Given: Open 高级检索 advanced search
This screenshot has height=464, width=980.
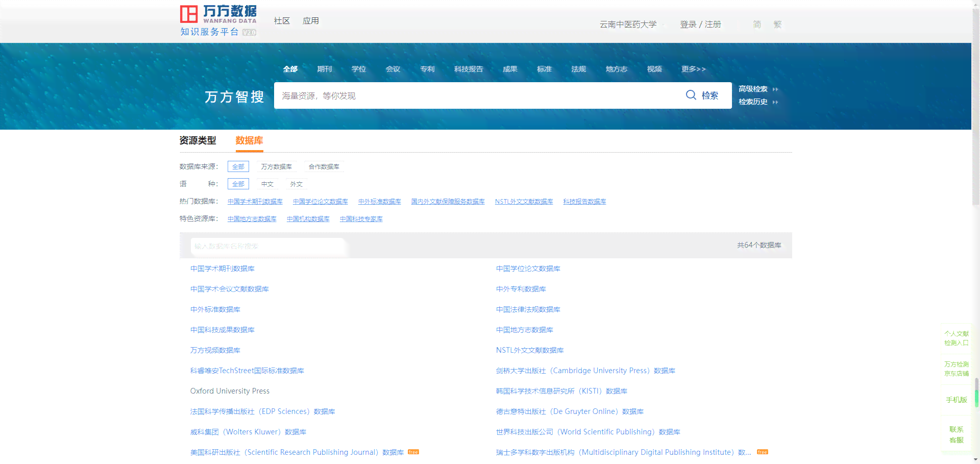Looking at the screenshot, I should [x=753, y=89].
